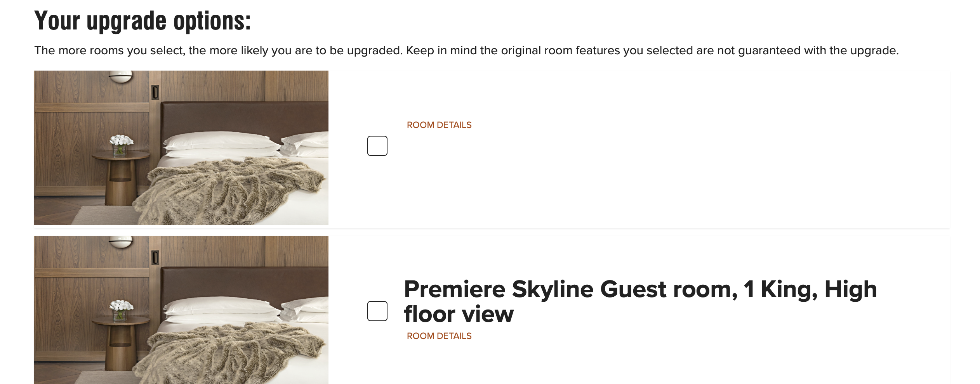Tick the first upgrade room's checkbox
This screenshot has width=980, height=384.
coord(377,146)
